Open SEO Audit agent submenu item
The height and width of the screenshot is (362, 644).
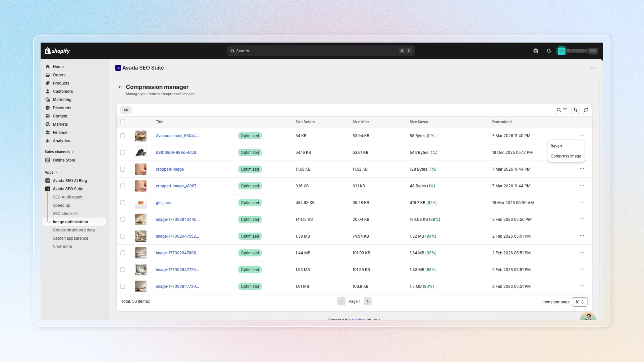pos(67,197)
